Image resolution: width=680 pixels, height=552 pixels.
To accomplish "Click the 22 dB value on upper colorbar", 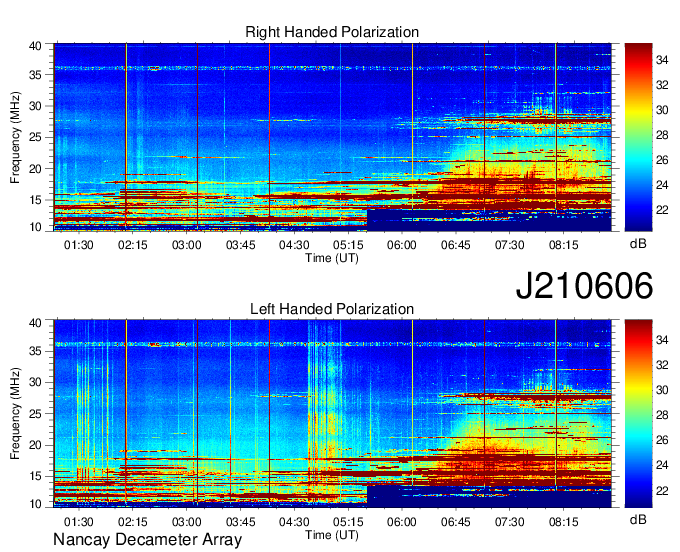I will 662,210.
